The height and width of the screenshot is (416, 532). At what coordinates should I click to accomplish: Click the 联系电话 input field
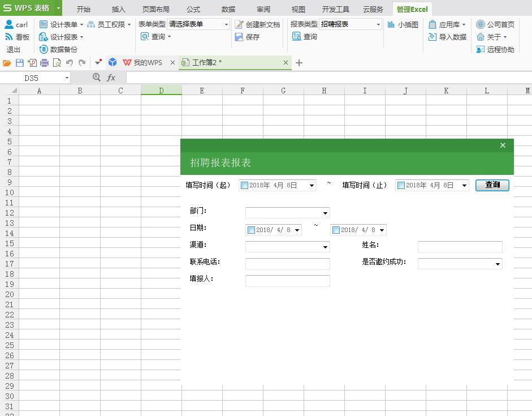click(x=287, y=264)
